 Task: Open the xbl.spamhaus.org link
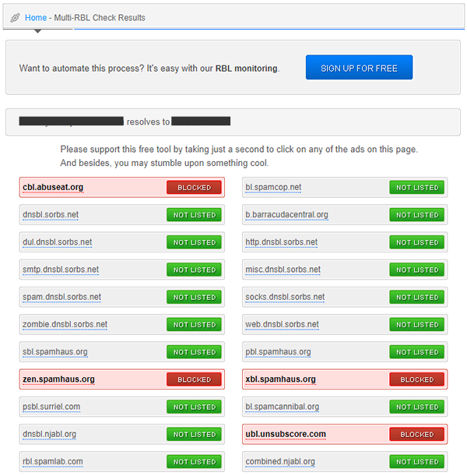(x=280, y=379)
